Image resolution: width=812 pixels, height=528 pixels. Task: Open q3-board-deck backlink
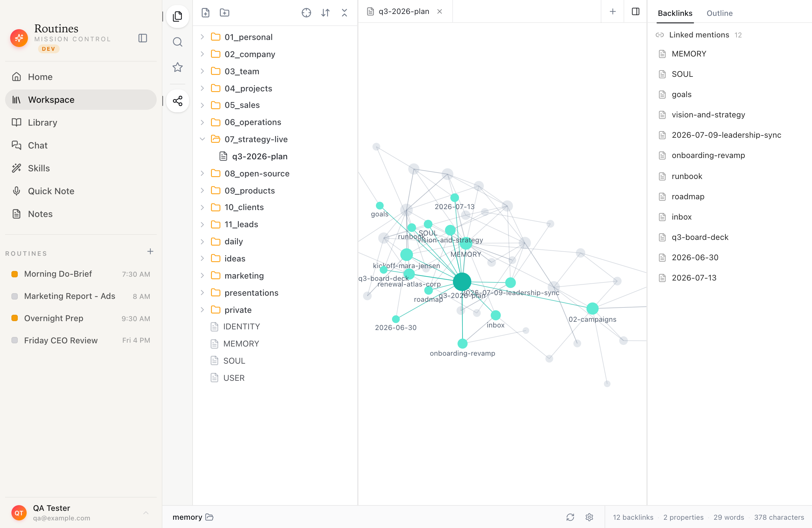point(700,237)
